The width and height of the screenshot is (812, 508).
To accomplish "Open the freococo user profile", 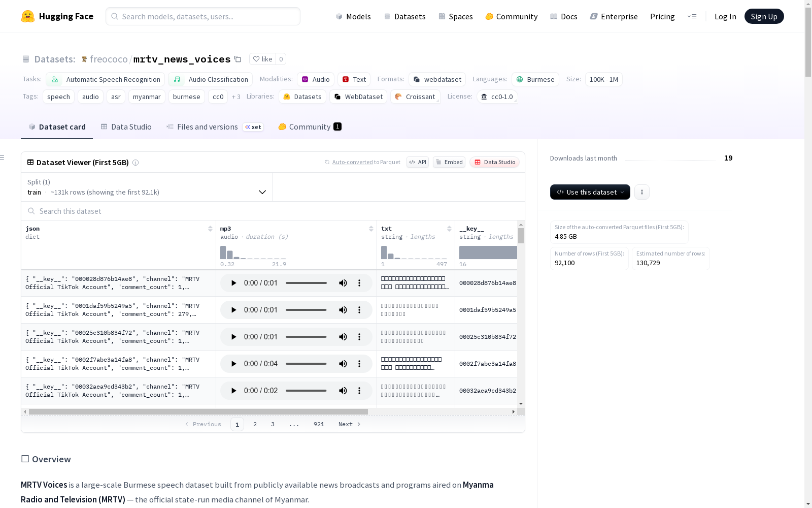I will 109,59.
